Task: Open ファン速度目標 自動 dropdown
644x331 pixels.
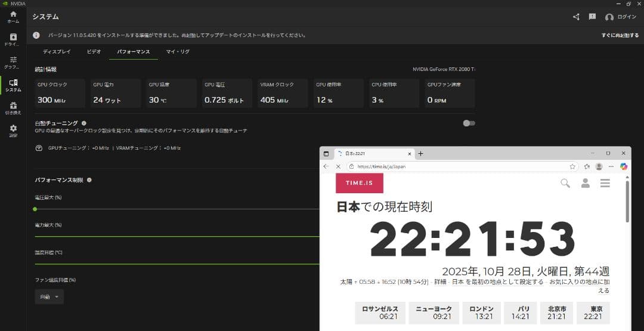Action: coord(49,296)
